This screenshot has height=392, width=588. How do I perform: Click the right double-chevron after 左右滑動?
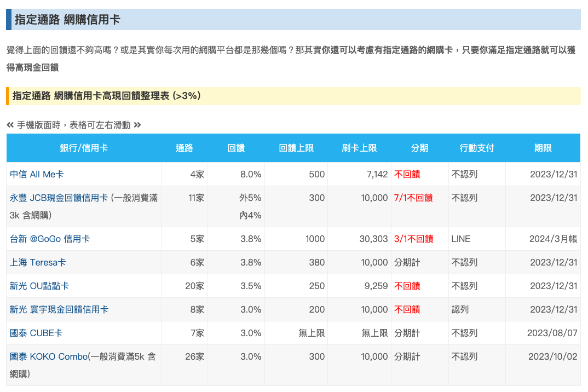point(137,125)
